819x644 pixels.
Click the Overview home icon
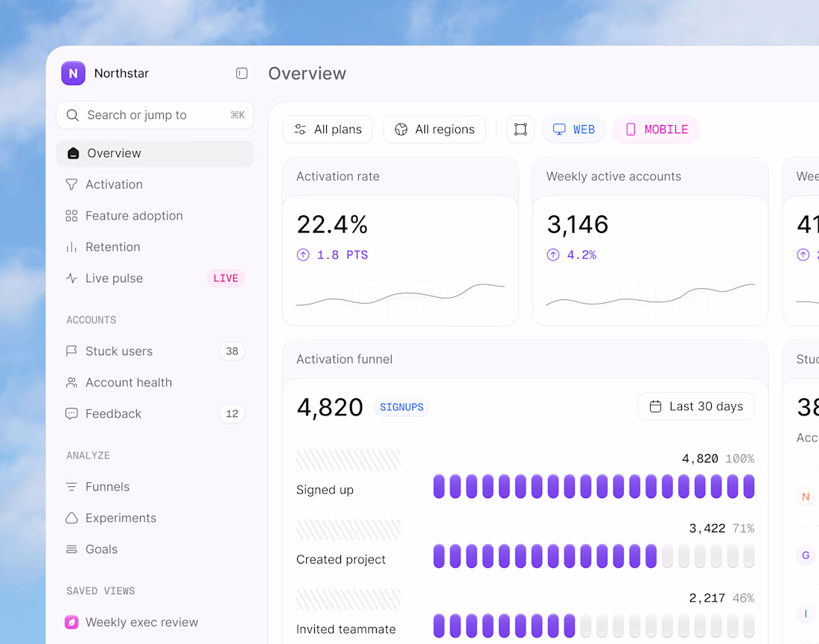(x=73, y=153)
